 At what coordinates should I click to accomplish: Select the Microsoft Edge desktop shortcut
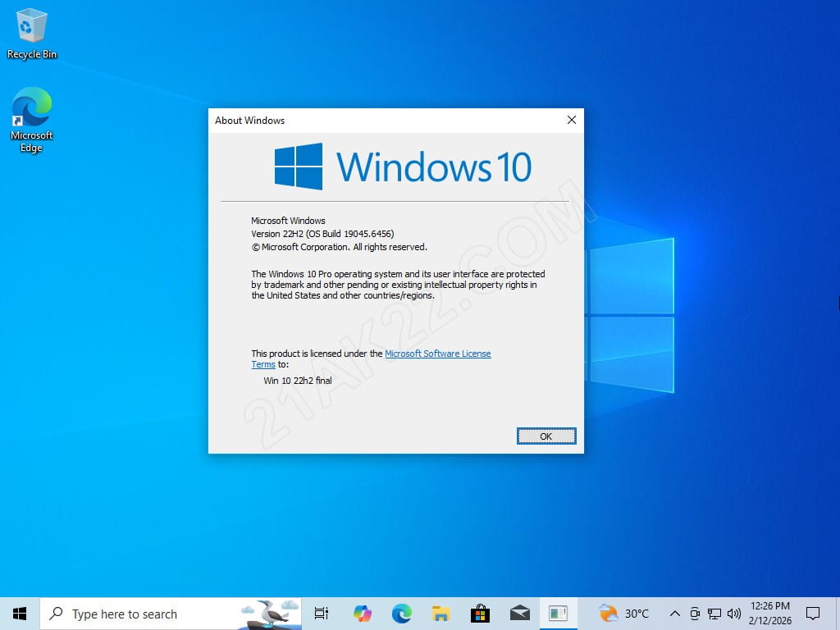click(x=32, y=120)
